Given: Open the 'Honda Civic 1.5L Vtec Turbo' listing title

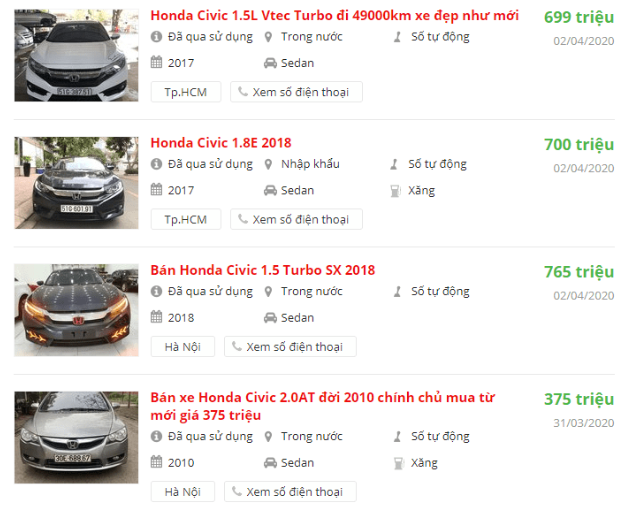Looking at the screenshot, I should [x=334, y=16].
